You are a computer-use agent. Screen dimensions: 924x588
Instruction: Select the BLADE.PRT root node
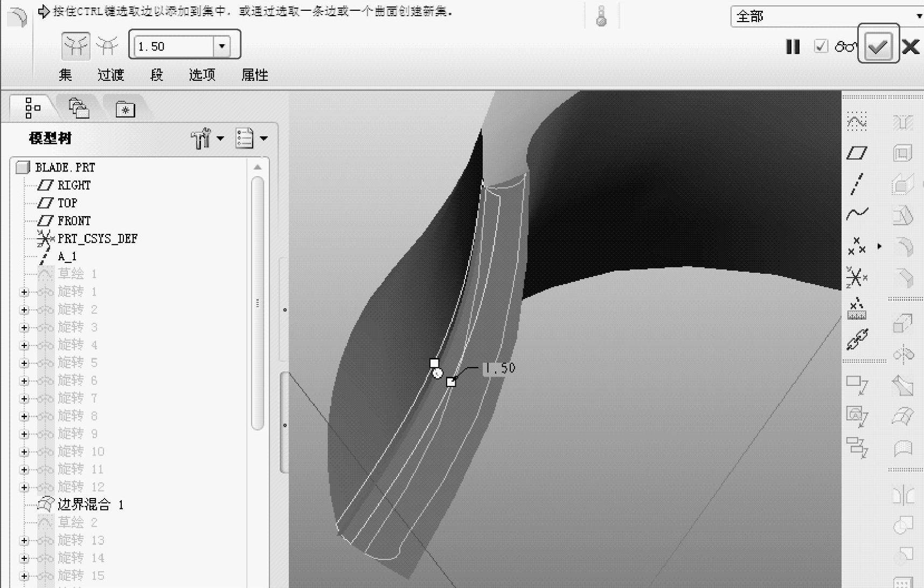coord(65,168)
